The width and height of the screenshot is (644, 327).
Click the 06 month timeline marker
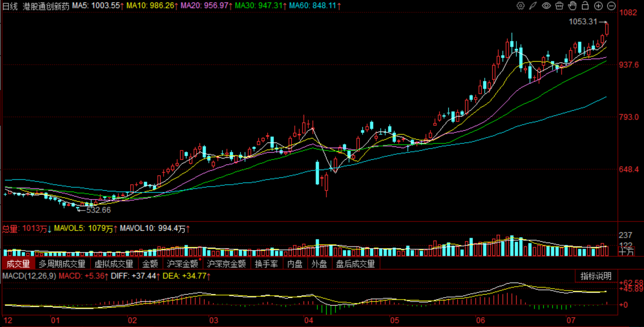click(480, 321)
